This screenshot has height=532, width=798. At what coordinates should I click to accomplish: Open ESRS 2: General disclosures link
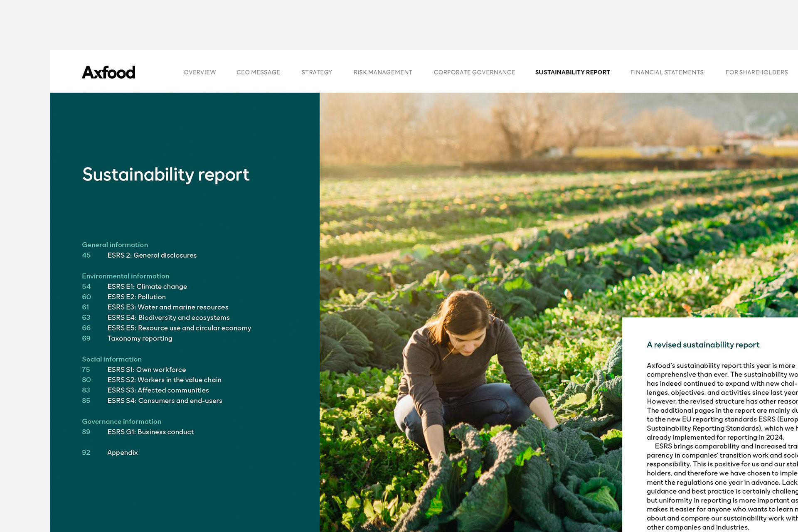(152, 255)
